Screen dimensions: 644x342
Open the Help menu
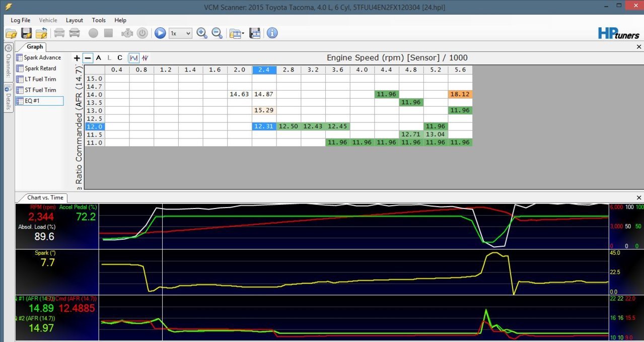[x=120, y=20]
